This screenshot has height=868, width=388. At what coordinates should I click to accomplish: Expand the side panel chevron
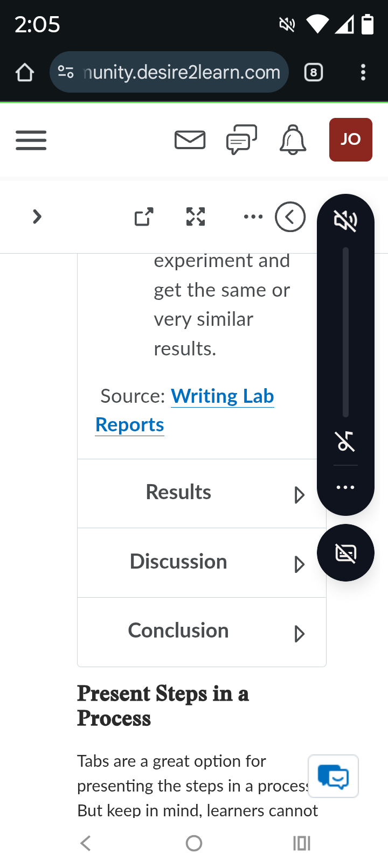coord(37,217)
